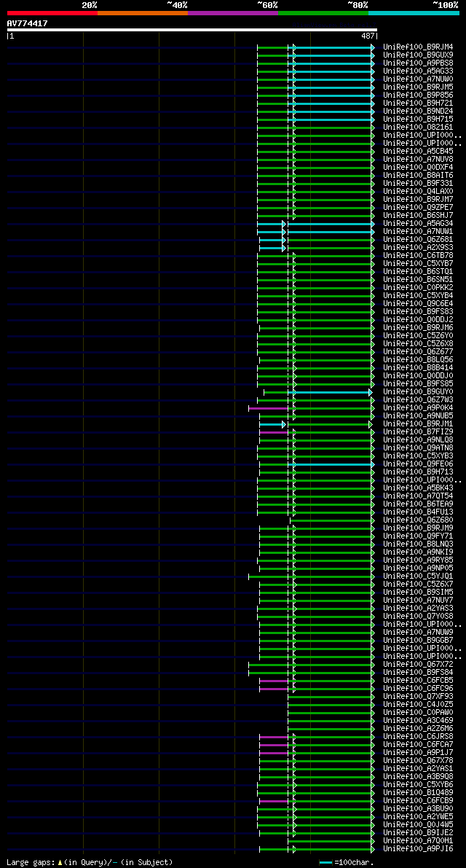Select subject UniRef100_B7FIZ9
This screenshot has height=868, width=466.
[x=418, y=432]
